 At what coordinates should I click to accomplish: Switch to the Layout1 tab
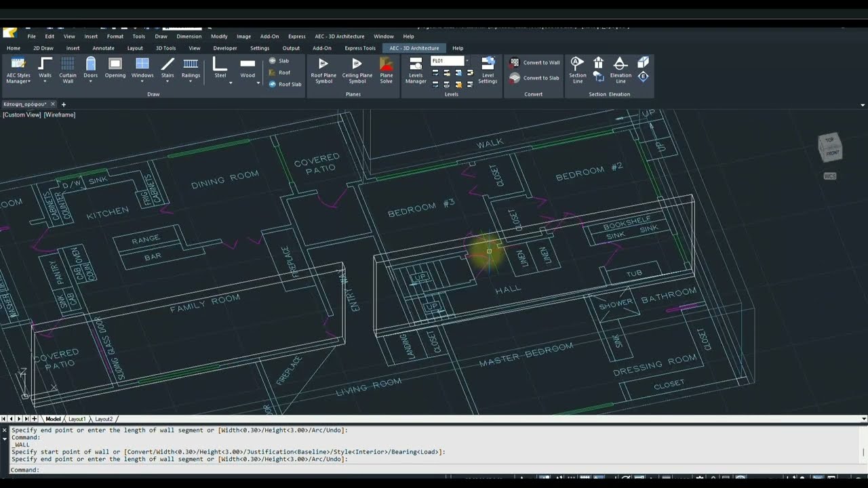click(77, 419)
